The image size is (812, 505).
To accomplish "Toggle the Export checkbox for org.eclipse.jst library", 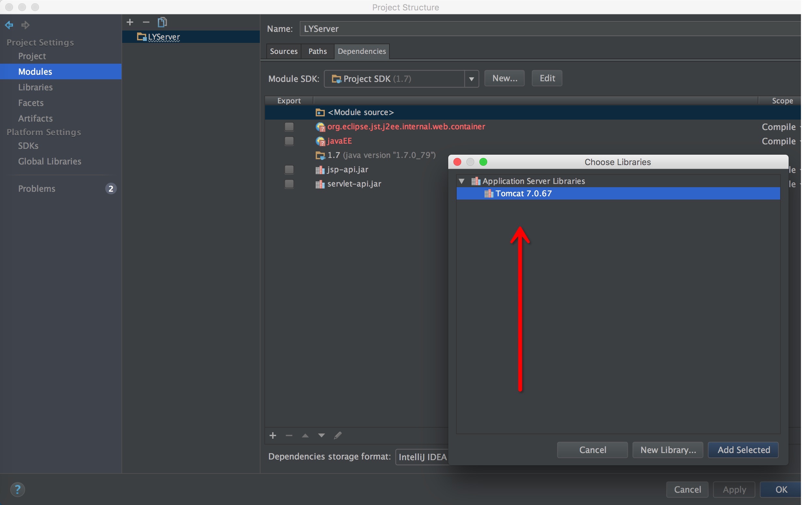I will (289, 126).
